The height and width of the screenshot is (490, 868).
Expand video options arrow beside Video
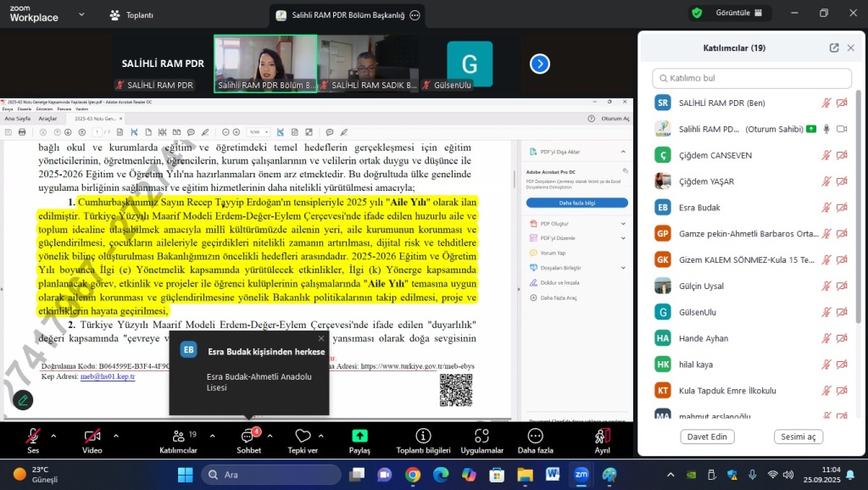[x=116, y=436]
